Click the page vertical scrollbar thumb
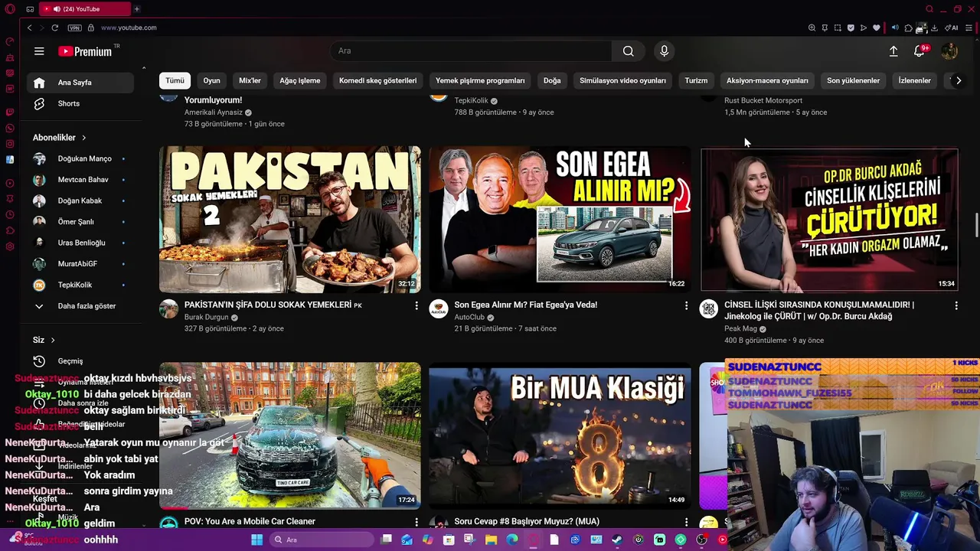Screen dimensions: 980x551 tap(976, 227)
